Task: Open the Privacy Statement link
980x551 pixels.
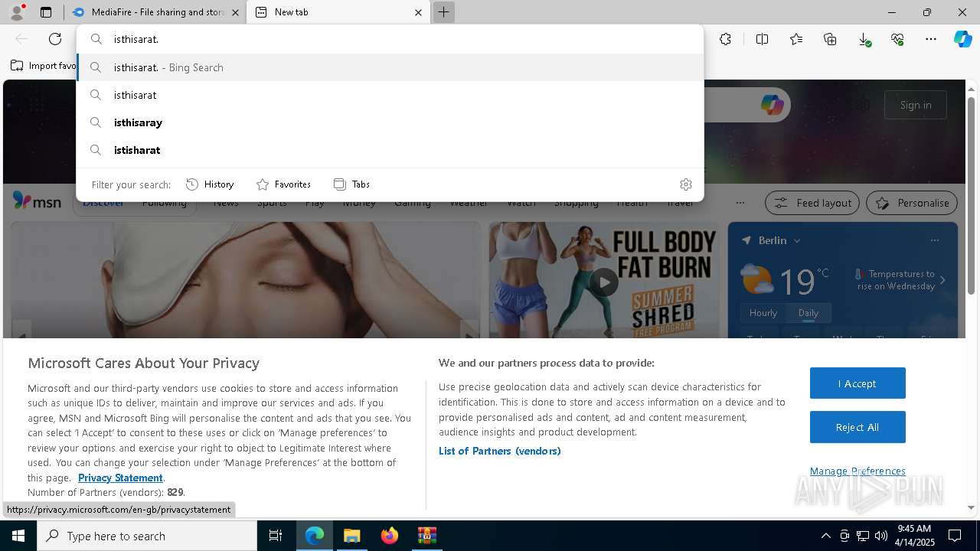Action: click(x=120, y=478)
